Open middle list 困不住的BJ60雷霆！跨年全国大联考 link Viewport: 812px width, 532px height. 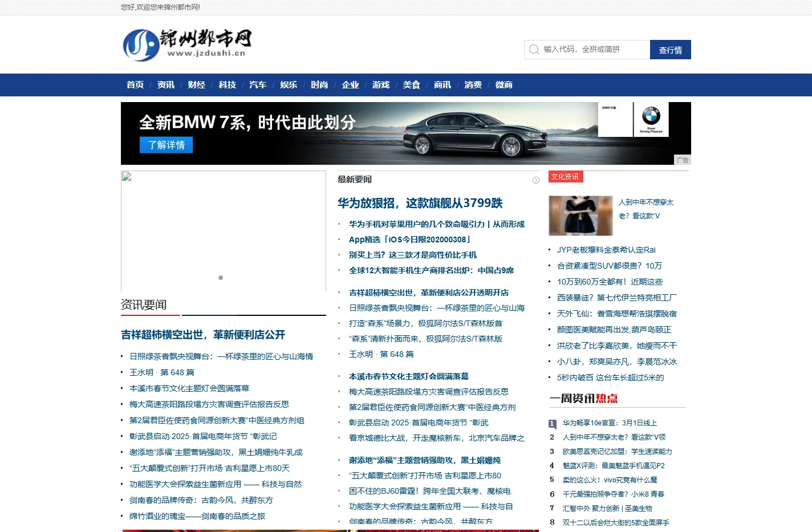click(x=430, y=492)
